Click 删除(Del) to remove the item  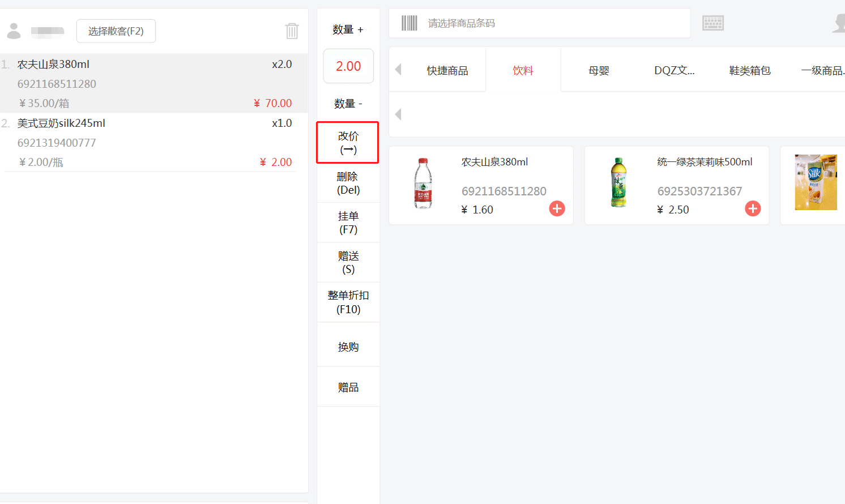pos(348,182)
